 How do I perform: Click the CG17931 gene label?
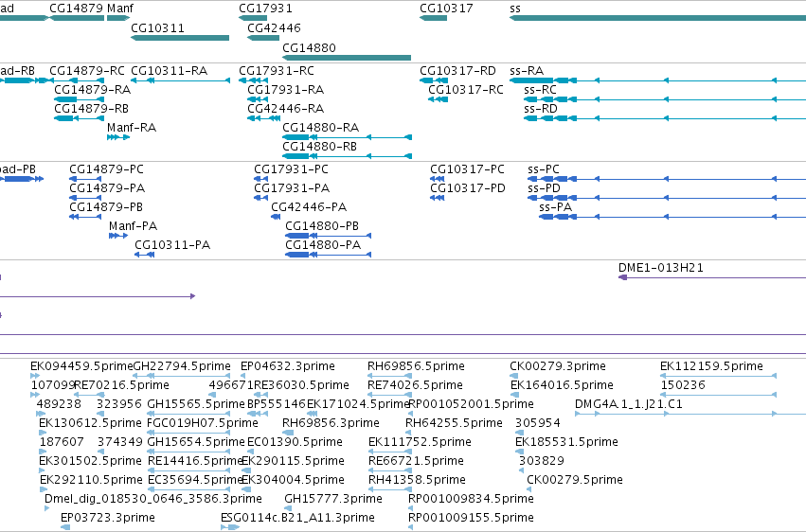click(266, 9)
